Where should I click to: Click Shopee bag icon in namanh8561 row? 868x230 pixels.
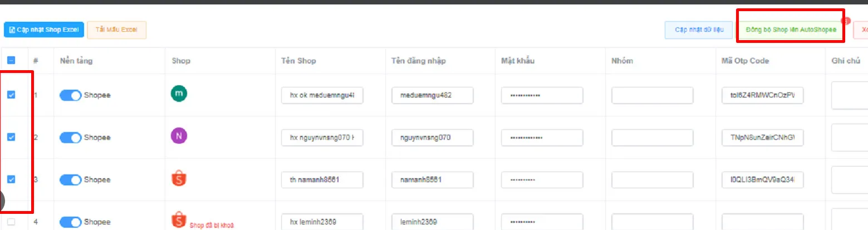point(179,178)
